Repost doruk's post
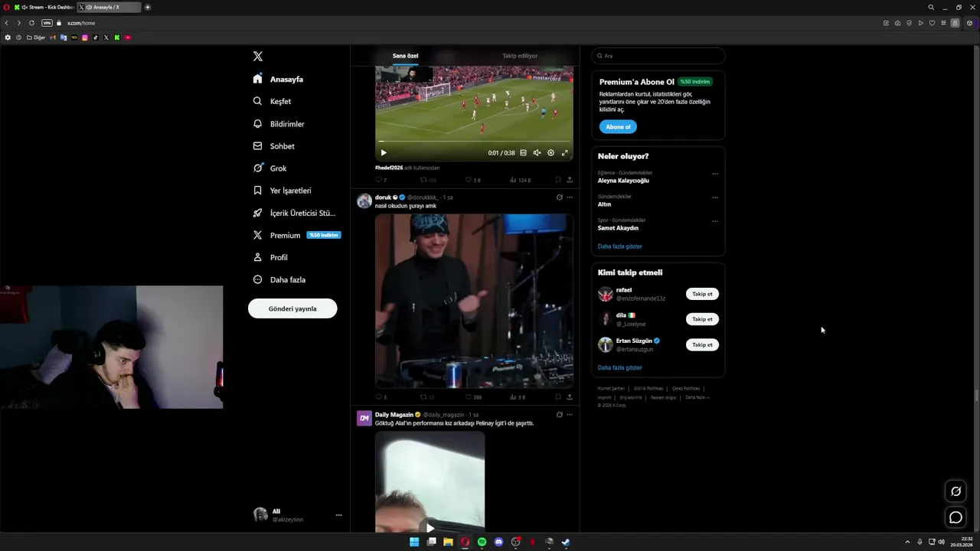This screenshot has width=980, height=551. point(427,397)
